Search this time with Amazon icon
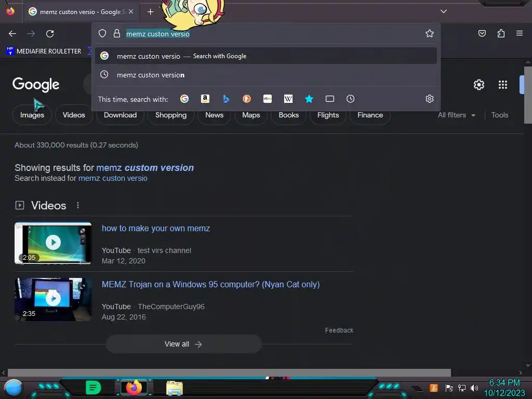Viewport: 532px width, 399px height. coord(205,99)
